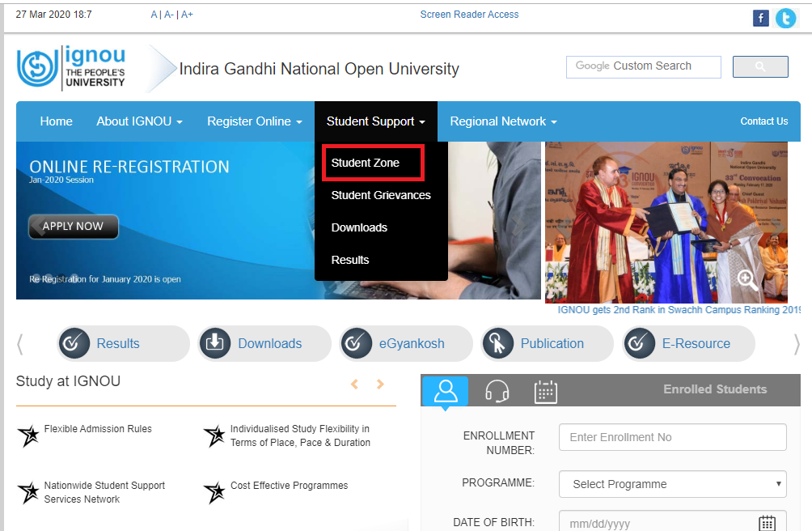Open the calendar tab in Enrolled Students panel

(x=546, y=391)
